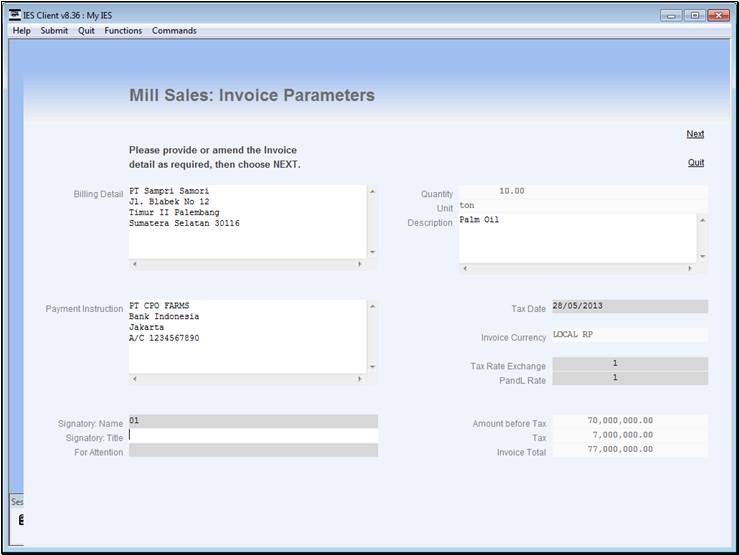Click the Payment Instruction scroll right arrow
Viewport: 739px width, 555px height.
[x=360, y=379]
